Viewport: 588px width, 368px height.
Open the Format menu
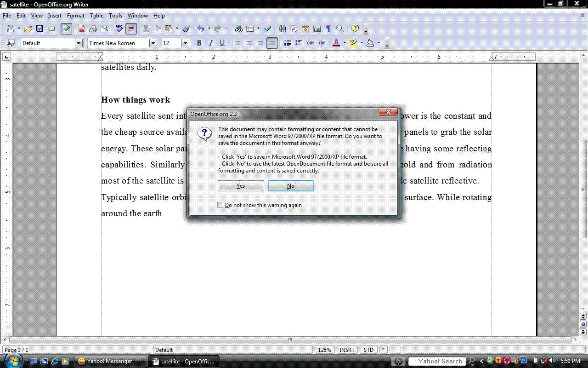[x=76, y=16]
